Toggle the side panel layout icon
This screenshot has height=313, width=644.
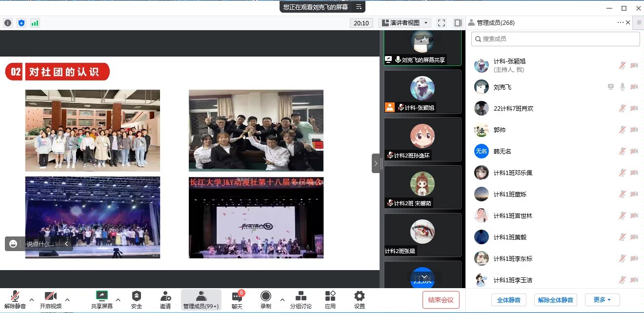point(458,23)
